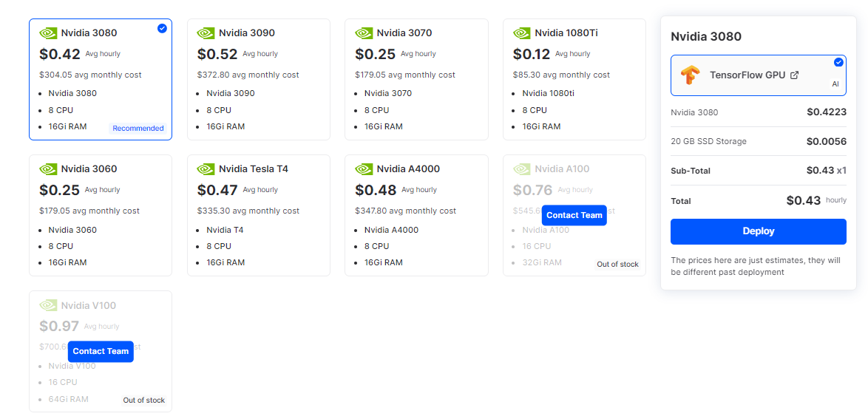Click the Nvidia logo on the 1080Ti card
Screen dimensions: 868x419
pos(522,33)
